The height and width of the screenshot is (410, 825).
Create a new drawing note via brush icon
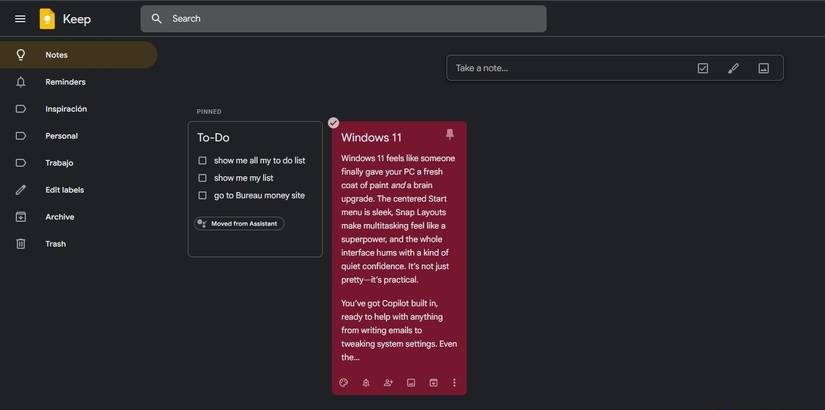[733, 68]
